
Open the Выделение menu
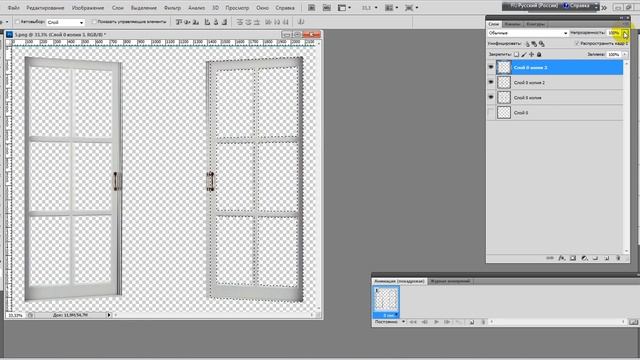[x=144, y=8]
